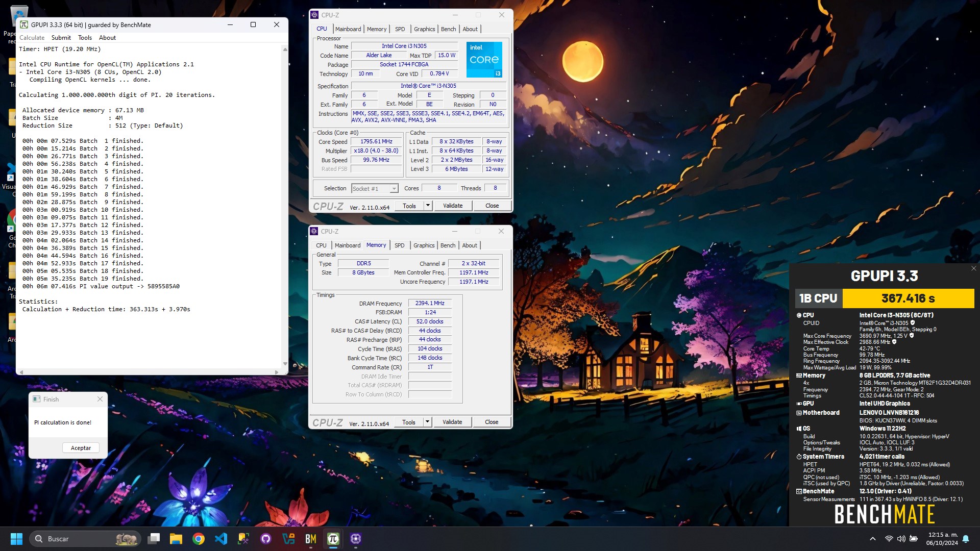Open About tab in the upper CPU-Z window
This screenshot has width=980, height=551.
pyautogui.click(x=470, y=29)
